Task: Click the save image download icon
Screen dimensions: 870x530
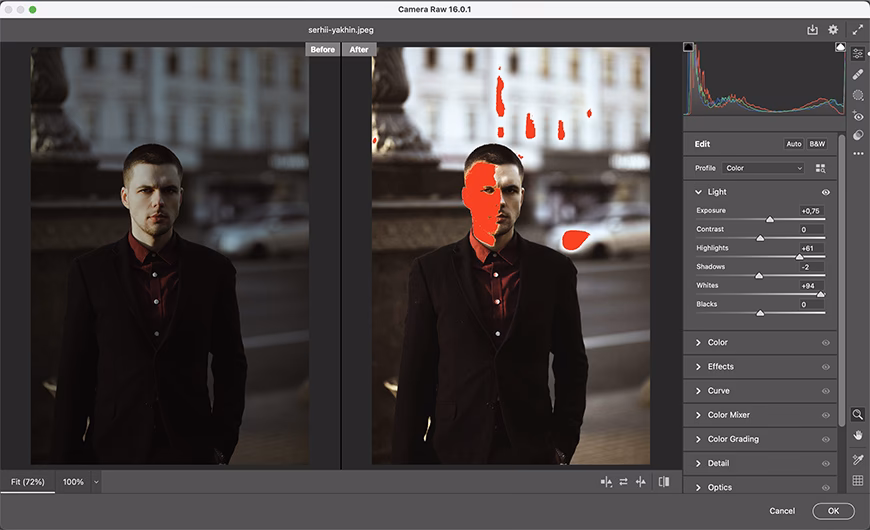Action: coord(812,30)
